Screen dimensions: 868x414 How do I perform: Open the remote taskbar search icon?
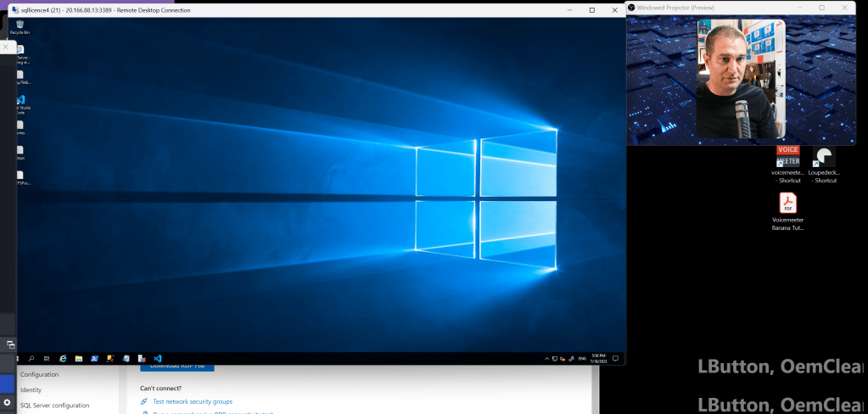[31, 359]
